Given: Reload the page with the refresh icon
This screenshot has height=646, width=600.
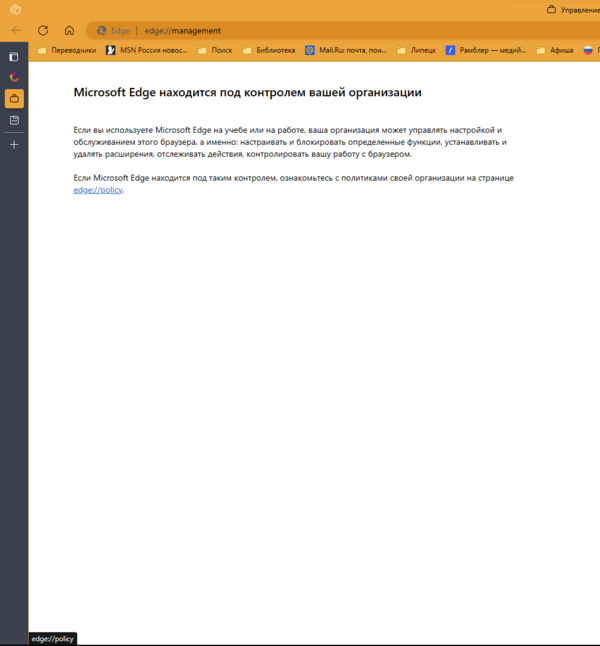Looking at the screenshot, I should pos(43,30).
